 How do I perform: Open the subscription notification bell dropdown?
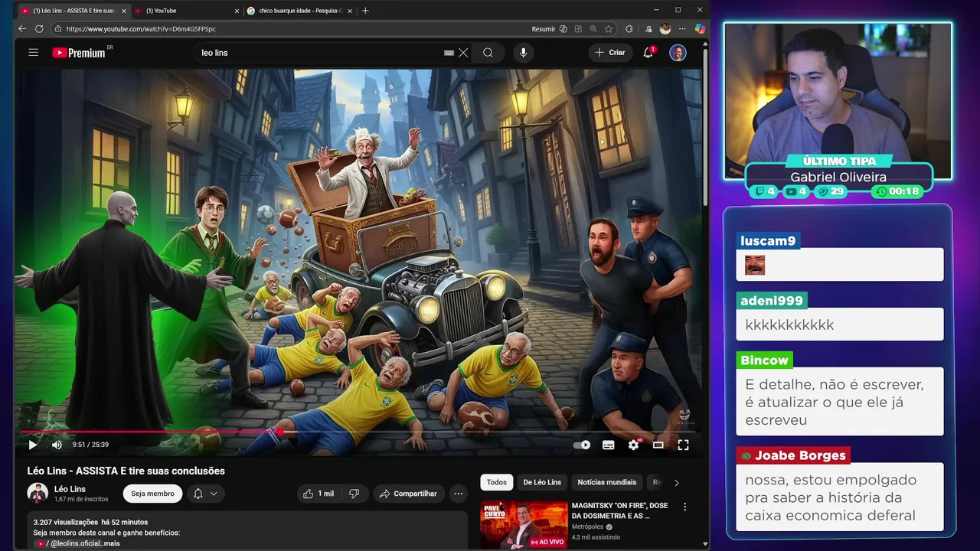(x=205, y=494)
